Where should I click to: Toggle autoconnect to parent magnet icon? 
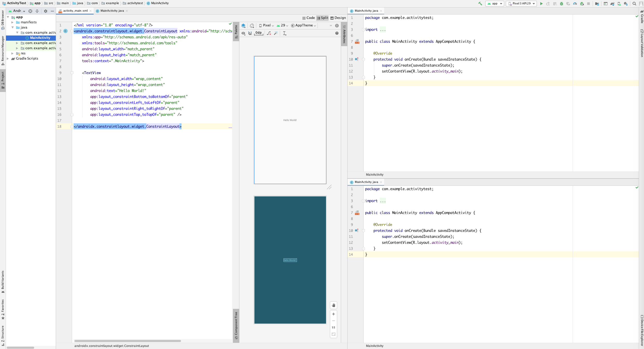tap(250, 33)
